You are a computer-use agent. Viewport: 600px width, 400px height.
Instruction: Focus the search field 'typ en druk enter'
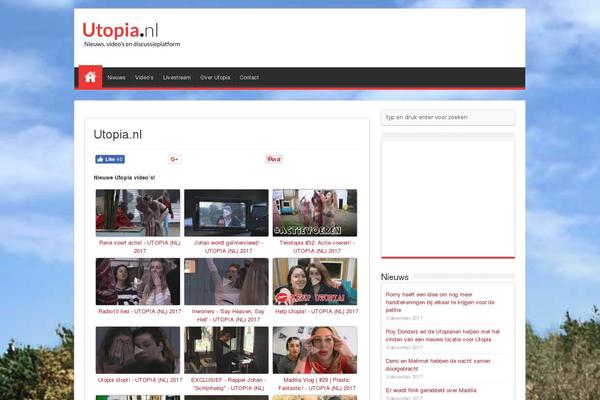448,117
